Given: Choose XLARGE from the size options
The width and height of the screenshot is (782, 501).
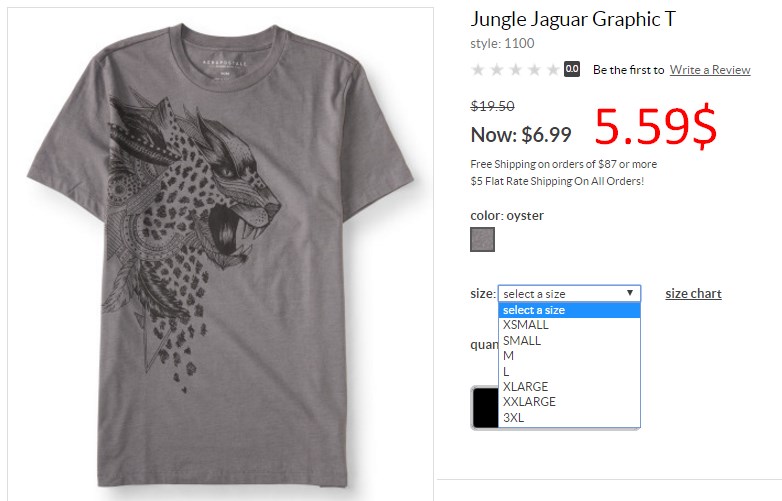Looking at the screenshot, I should (x=569, y=387).
